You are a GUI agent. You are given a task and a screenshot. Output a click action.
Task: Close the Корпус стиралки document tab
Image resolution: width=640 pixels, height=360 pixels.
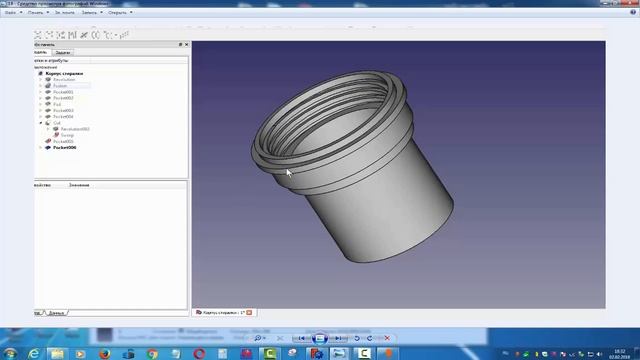point(249,312)
